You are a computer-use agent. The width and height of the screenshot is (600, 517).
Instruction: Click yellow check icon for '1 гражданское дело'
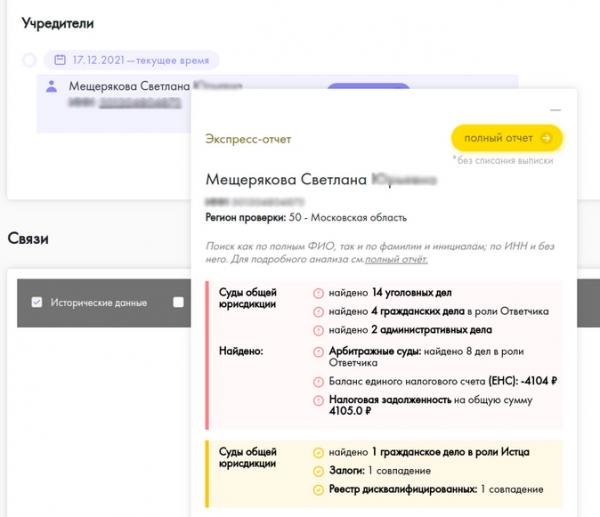(x=318, y=453)
